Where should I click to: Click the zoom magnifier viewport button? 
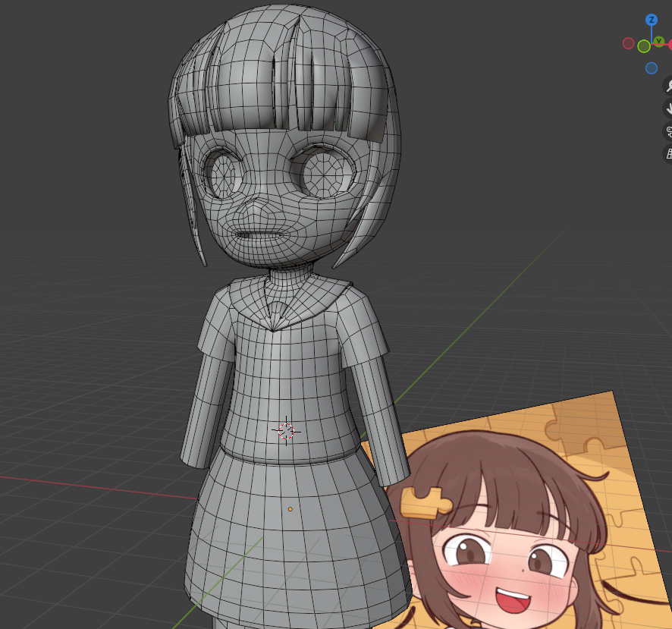[x=668, y=86]
